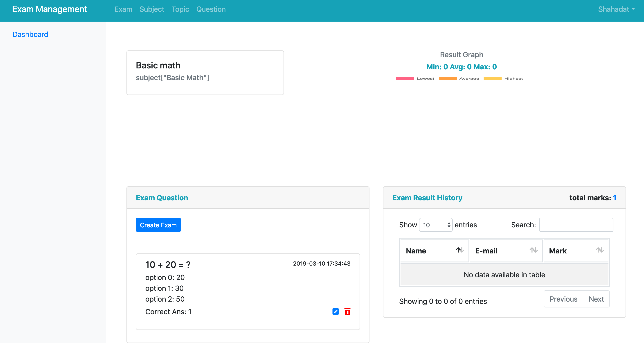644x343 pixels.
Task: Go to the Subject page
Action: tap(152, 9)
